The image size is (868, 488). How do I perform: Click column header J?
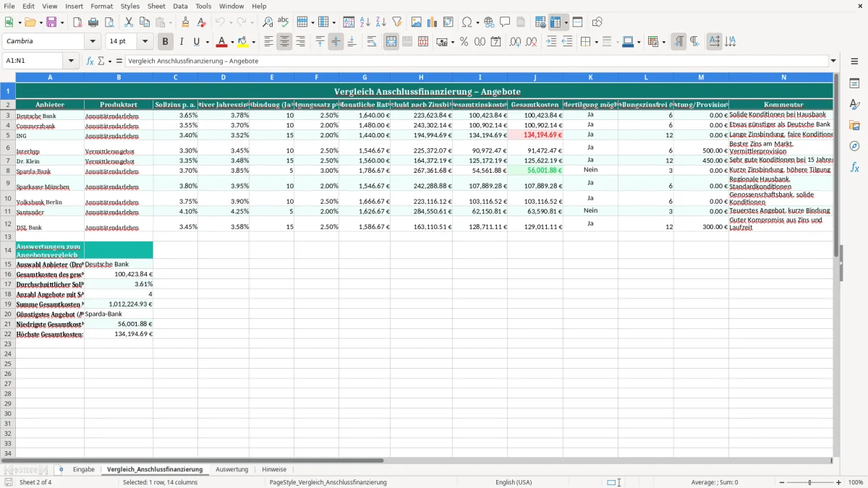pos(535,77)
